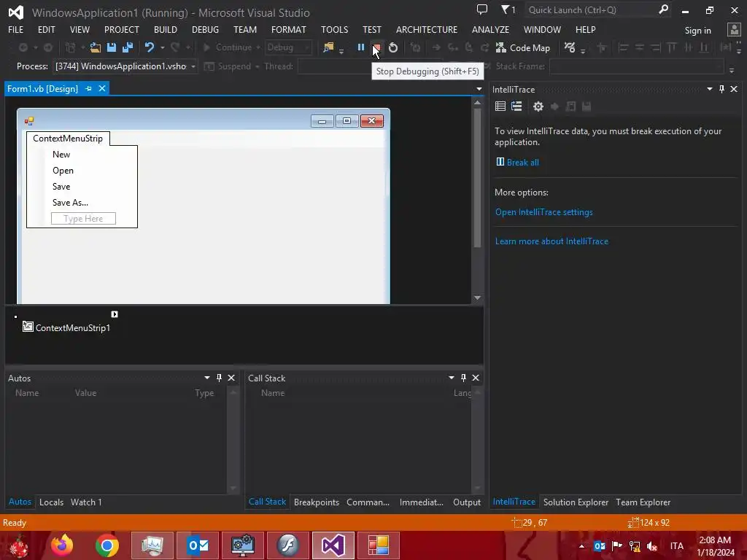The image size is (747, 560).
Task: Pin the Call Stack panel
Action: [463, 378]
